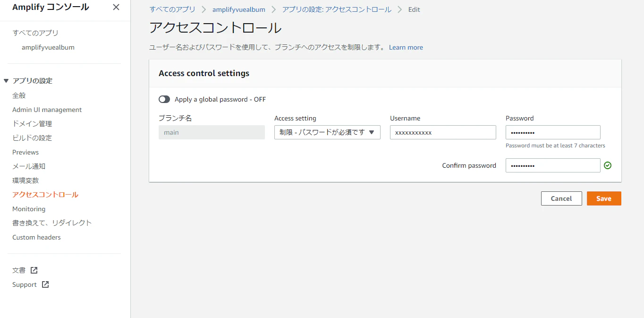Open 環境変数 settings
Image resolution: width=644 pixels, height=318 pixels.
(25, 180)
